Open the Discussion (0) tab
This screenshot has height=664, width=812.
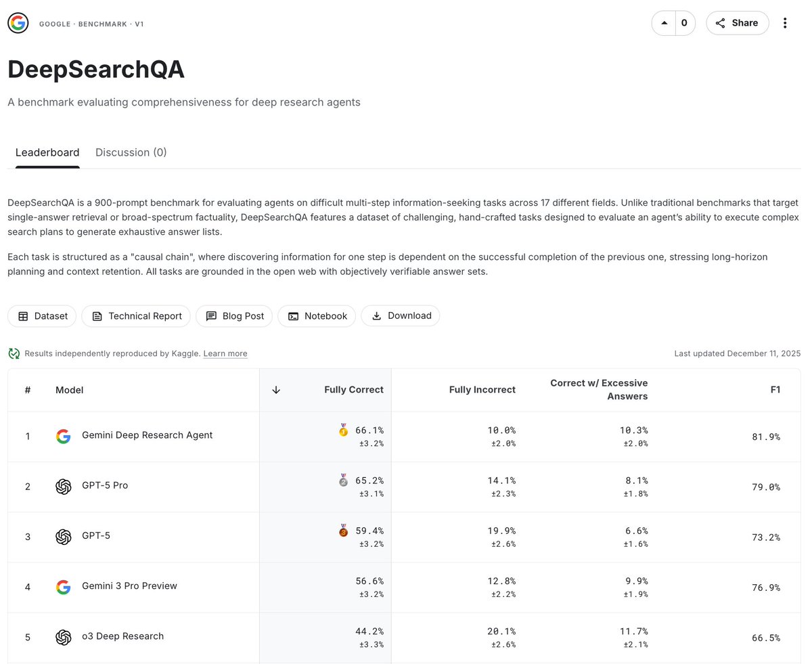pyautogui.click(x=131, y=152)
